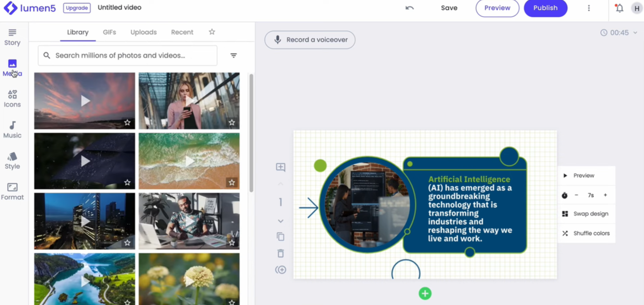Click the Publish button
644x305 pixels.
pos(545,8)
